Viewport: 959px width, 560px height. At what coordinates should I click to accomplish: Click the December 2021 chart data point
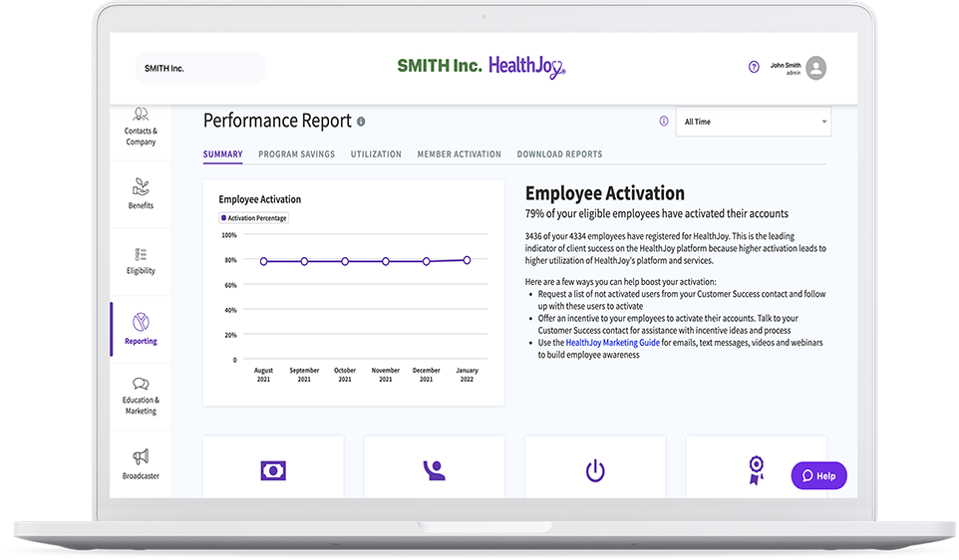click(x=427, y=261)
